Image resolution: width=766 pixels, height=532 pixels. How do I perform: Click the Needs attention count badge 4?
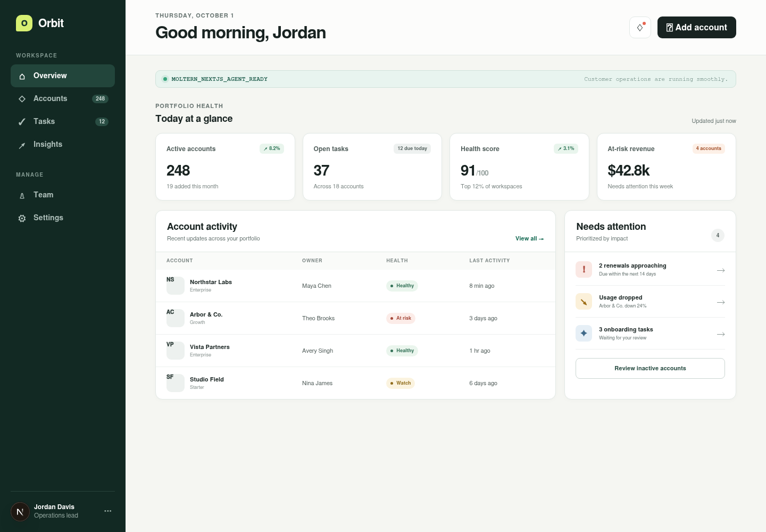[x=718, y=235]
